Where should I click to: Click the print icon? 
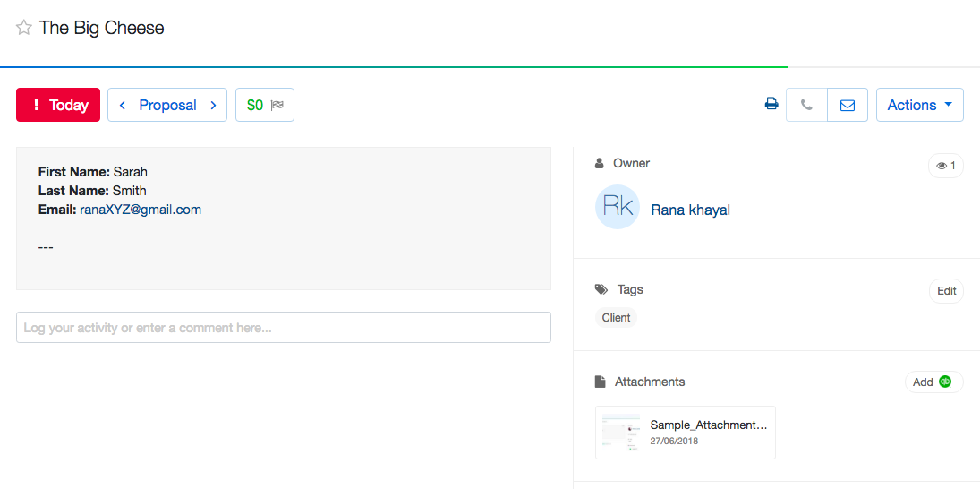(x=771, y=105)
